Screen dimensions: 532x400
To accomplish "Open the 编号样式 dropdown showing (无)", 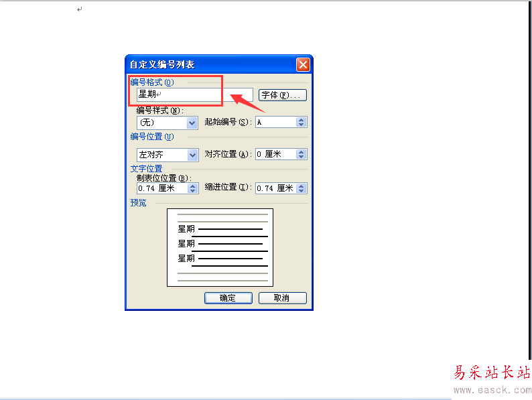I will point(168,123).
